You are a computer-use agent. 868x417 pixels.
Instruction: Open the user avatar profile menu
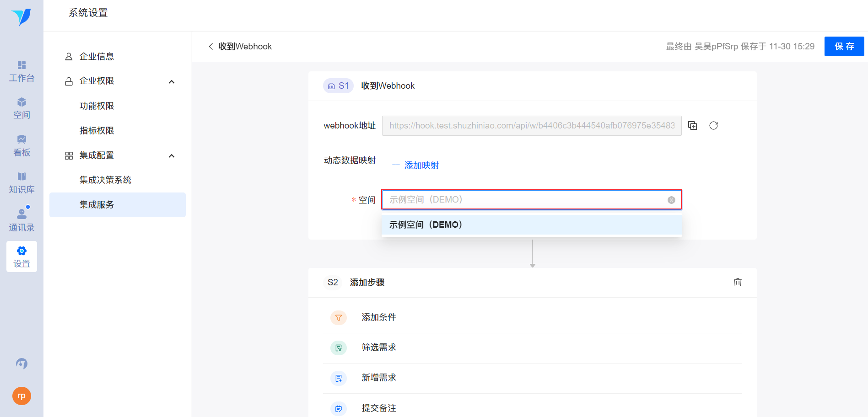[x=22, y=396]
